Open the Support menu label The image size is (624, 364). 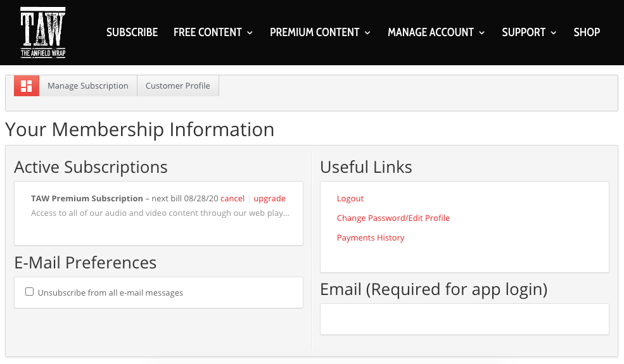pyautogui.click(x=523, y=32)
